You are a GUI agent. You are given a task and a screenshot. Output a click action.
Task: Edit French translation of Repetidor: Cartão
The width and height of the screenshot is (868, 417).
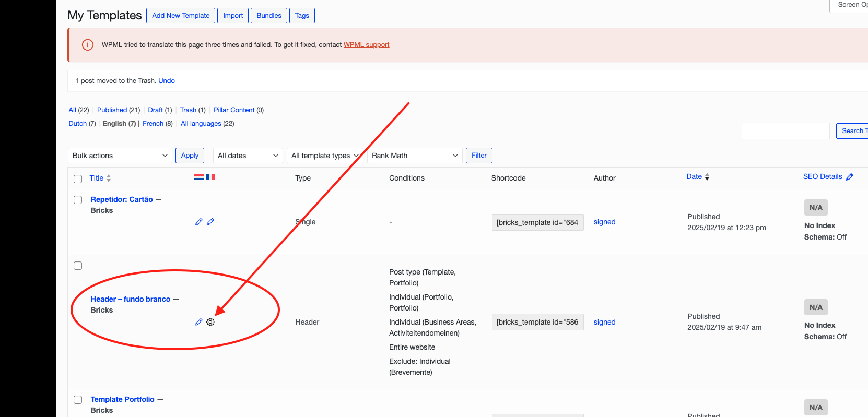click(x=210, y=222)
